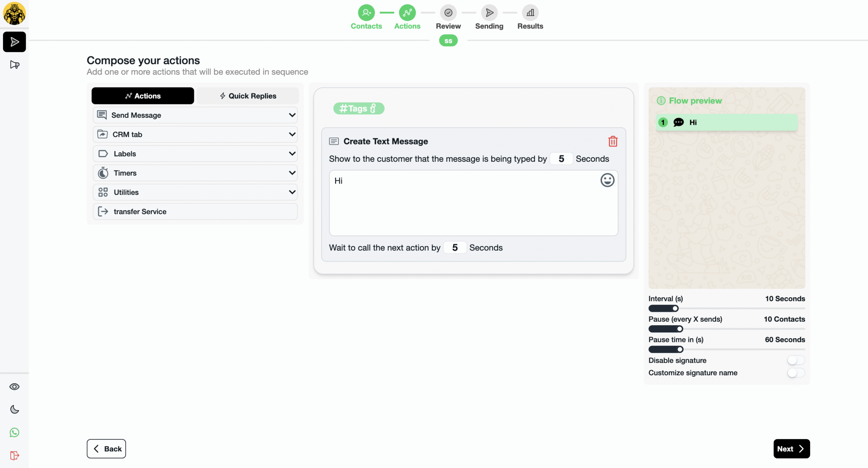Image resolution: width=868 pixels, height=468 pixels.
Task: Toggle the eye visibility icon in sidebar
Action: 14,387
